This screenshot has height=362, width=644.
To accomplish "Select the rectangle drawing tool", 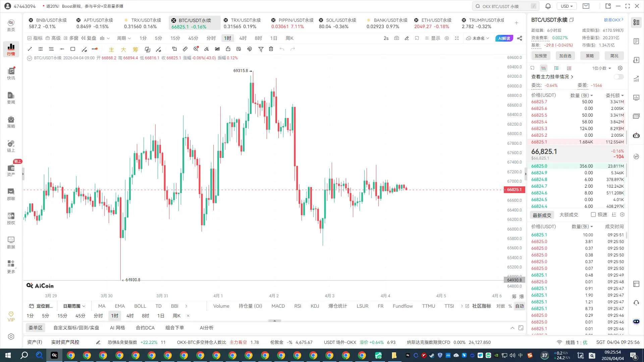I will [73, 49].
